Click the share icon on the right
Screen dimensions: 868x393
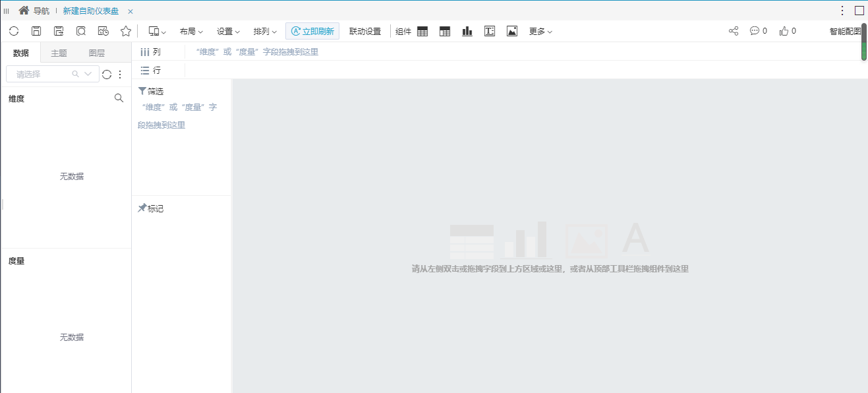pos(733,30)
